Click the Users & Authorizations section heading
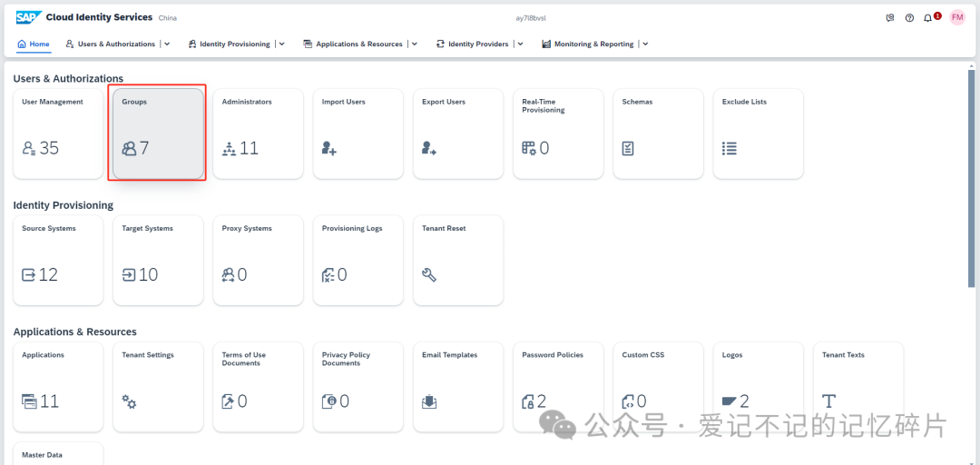Image resolution: width=980 pixels, height=465 pixels. coord(68,78)
